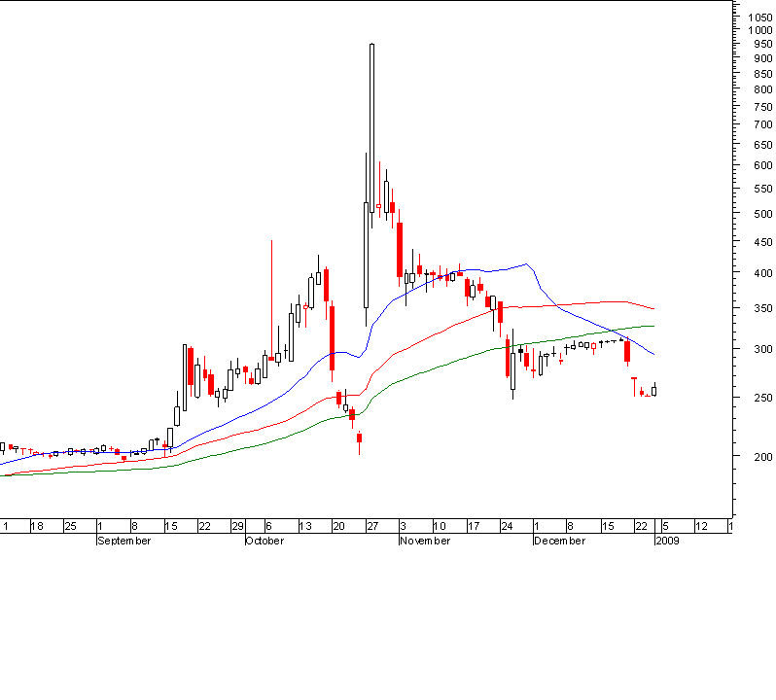The height and width of the screenshot is (700, 776).
Task: Click the 500 price axis label
Action: [x=762, y=214]
